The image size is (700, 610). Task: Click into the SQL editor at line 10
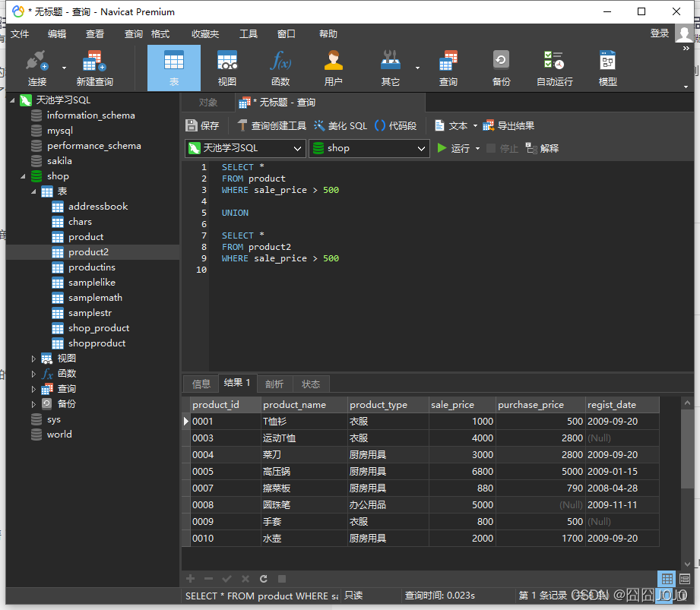click(451, 270)
